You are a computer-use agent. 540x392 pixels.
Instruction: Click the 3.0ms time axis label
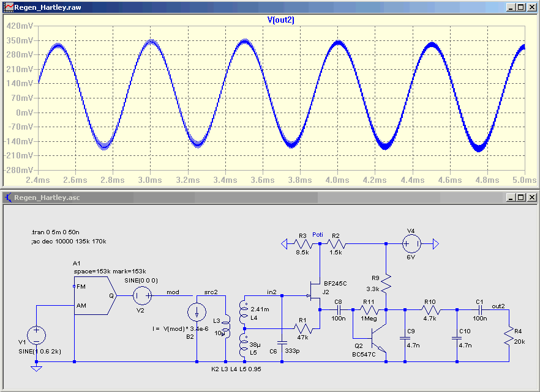click(x=150, y=180)
